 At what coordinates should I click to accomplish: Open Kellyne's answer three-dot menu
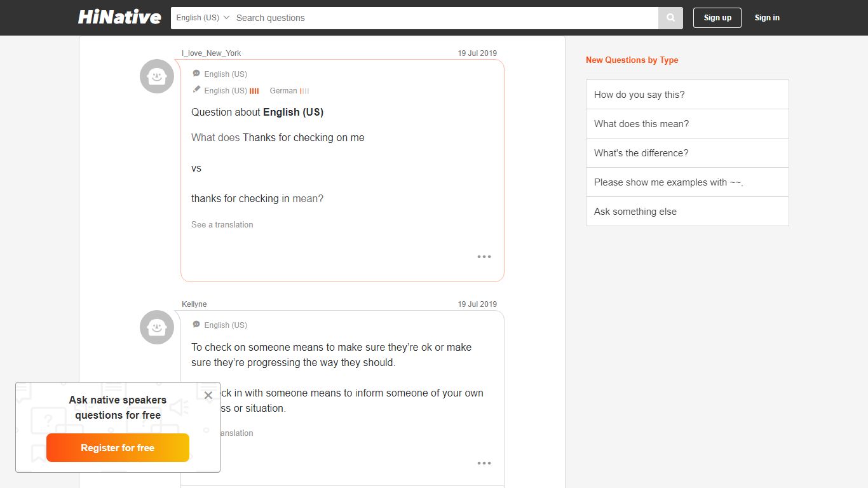click(484, 463)
